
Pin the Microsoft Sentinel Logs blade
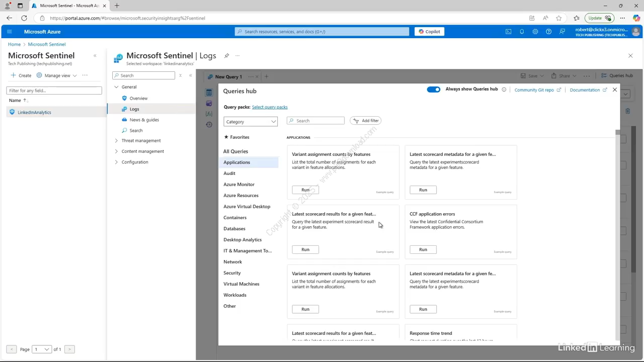[226, 56]
